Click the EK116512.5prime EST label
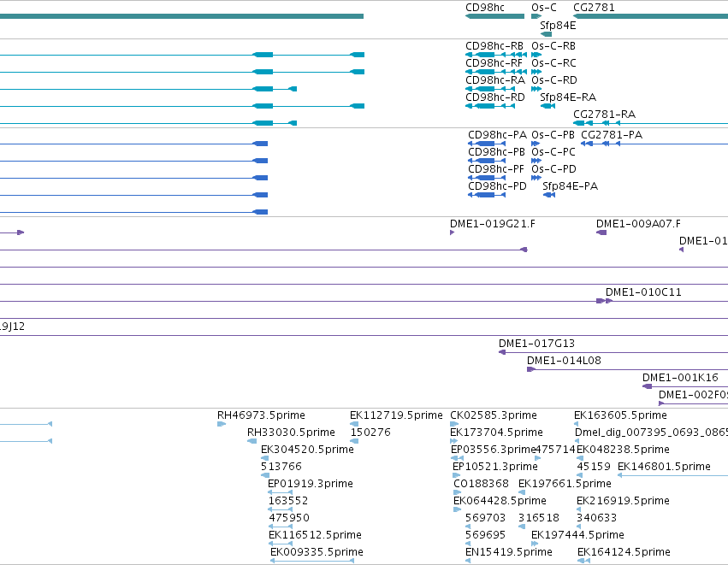The image size is (728, 565). pyautogui.click(x=315, y=535)
